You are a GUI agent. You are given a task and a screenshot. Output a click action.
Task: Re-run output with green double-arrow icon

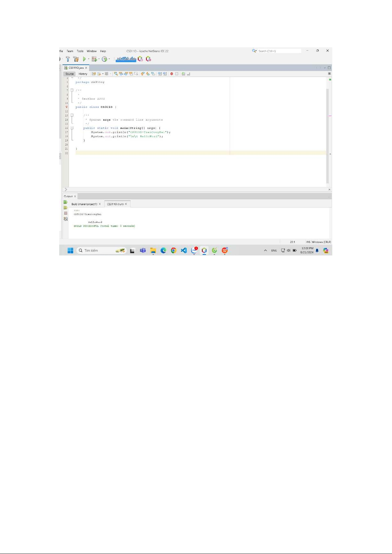65,202
